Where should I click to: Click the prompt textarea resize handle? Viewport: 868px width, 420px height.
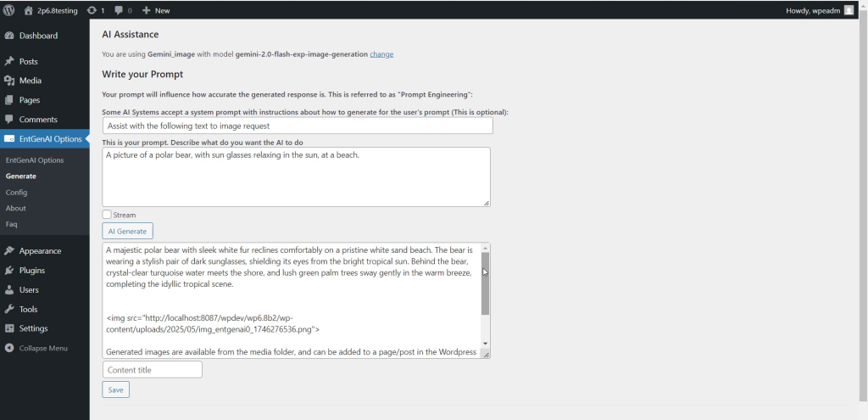pyautogui.click(x=487, y=204)
